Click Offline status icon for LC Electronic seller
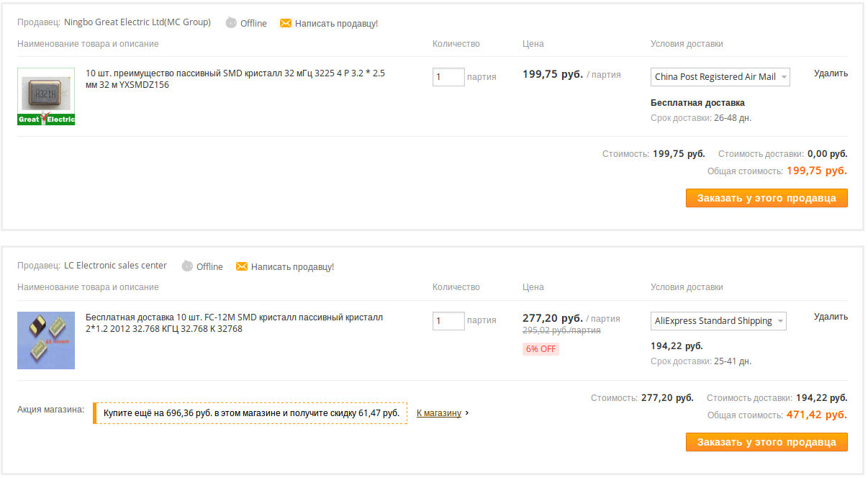 (x=187, y=266)
